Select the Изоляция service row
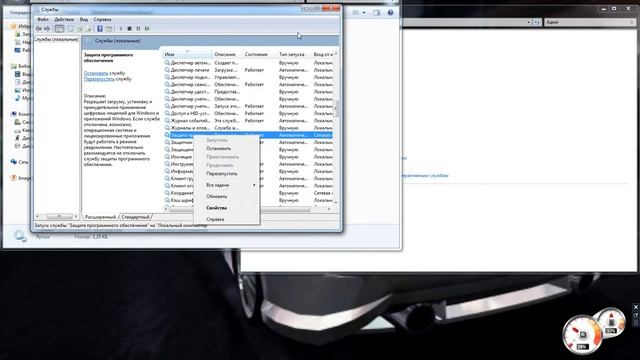Screen dimensions: 640x360 pyautogui.click(x=180, y=157)
